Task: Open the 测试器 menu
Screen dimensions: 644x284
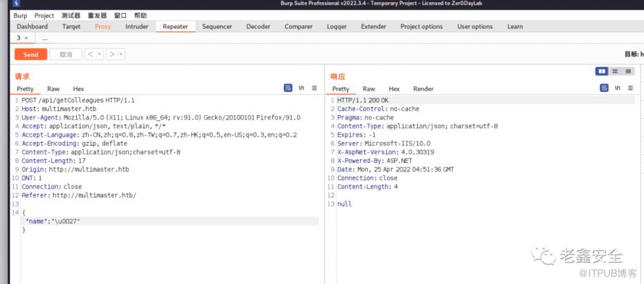Action: [x=71, y=16]
